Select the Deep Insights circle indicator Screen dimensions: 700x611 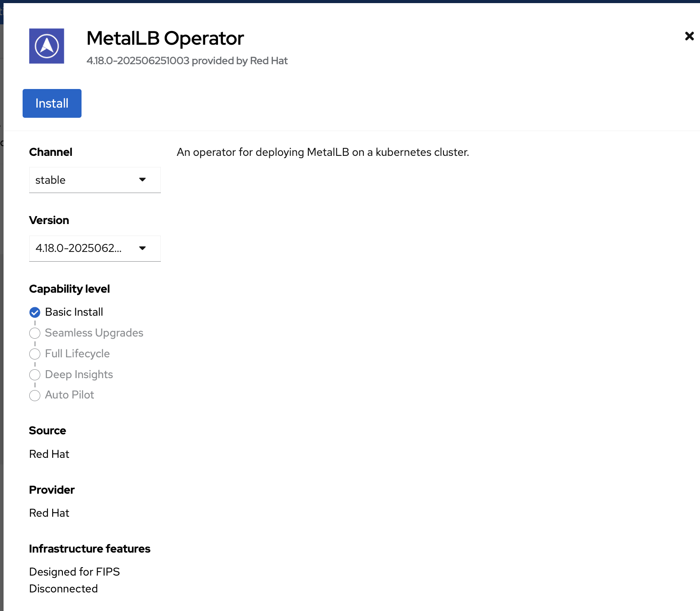pos(35,375)
